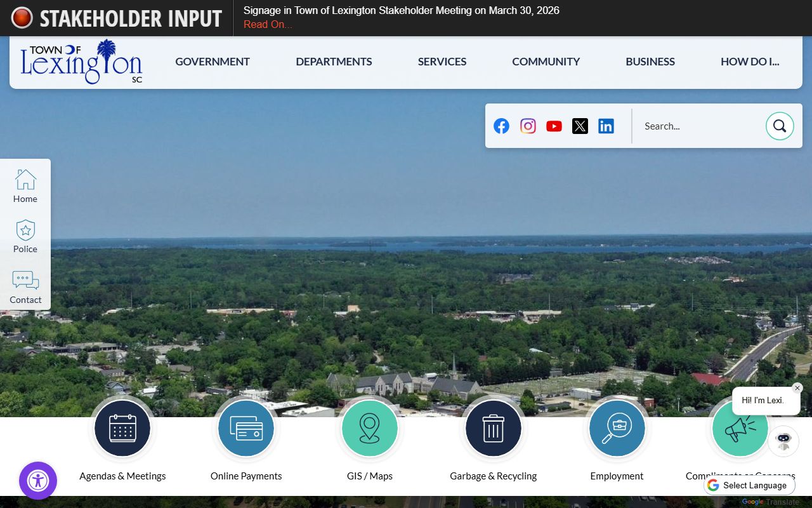Open the Instagram icon link
This screenshot has width=812, height=508.
(528, 126)
